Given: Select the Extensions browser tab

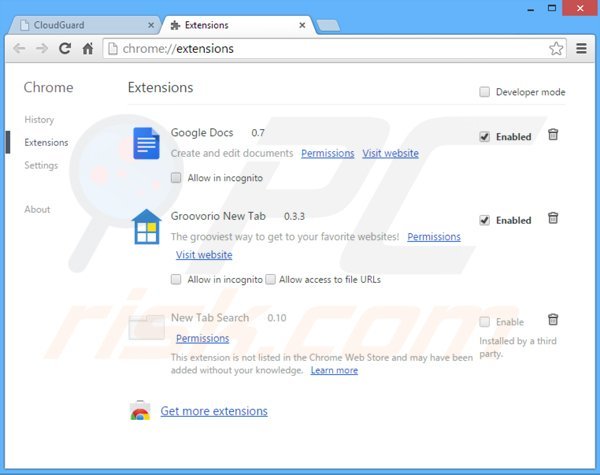Looking at the screenshot, I should [x=238, y=25].
